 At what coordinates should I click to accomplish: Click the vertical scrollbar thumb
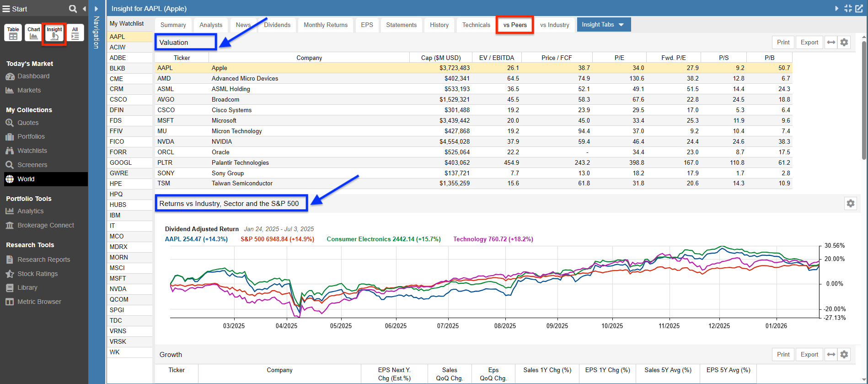(x=864, y=101)
